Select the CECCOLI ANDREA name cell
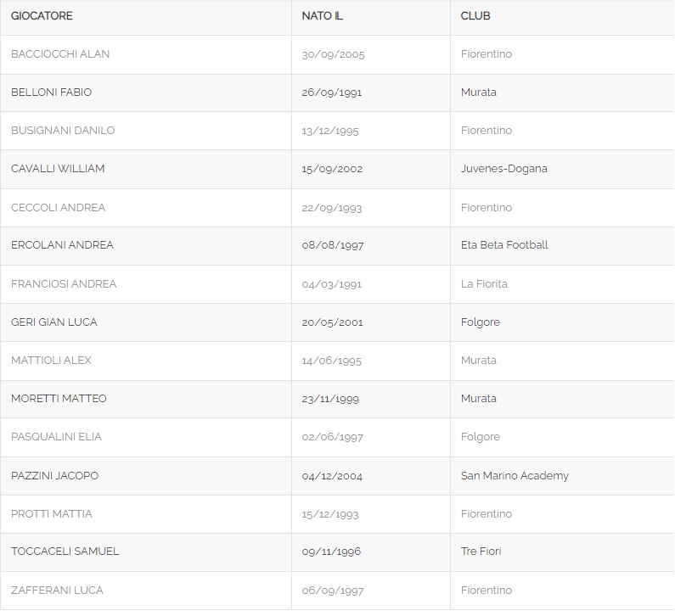Screen dimensions: 675x616 click(58, 208)
